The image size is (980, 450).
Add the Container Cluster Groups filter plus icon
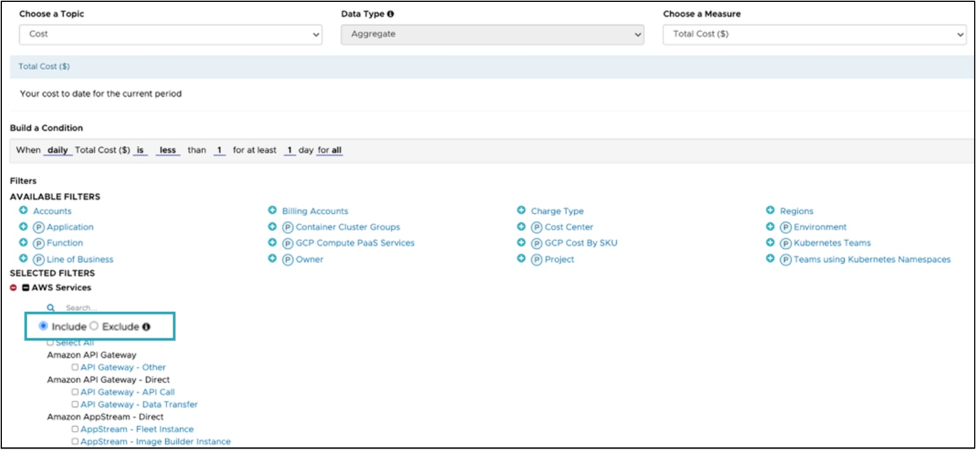tap(272, 226)
